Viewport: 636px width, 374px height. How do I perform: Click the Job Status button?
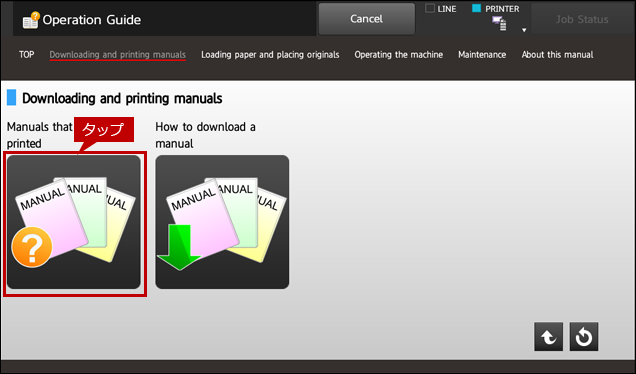click(582, 19)
